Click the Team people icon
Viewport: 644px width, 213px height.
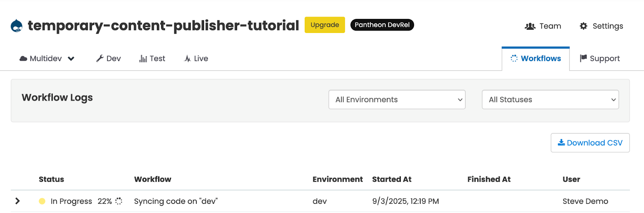click(x=530, y=26)
